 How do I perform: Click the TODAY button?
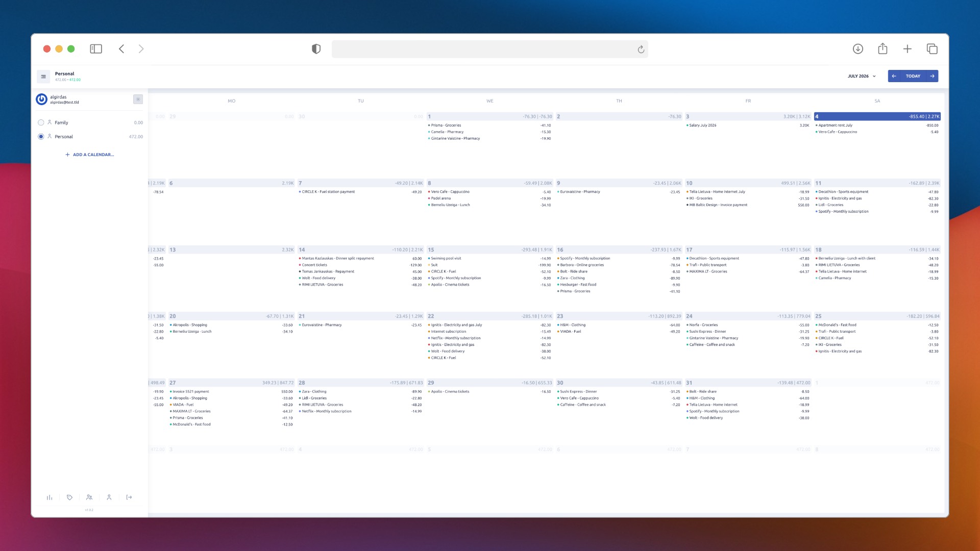tap(913, 76)
